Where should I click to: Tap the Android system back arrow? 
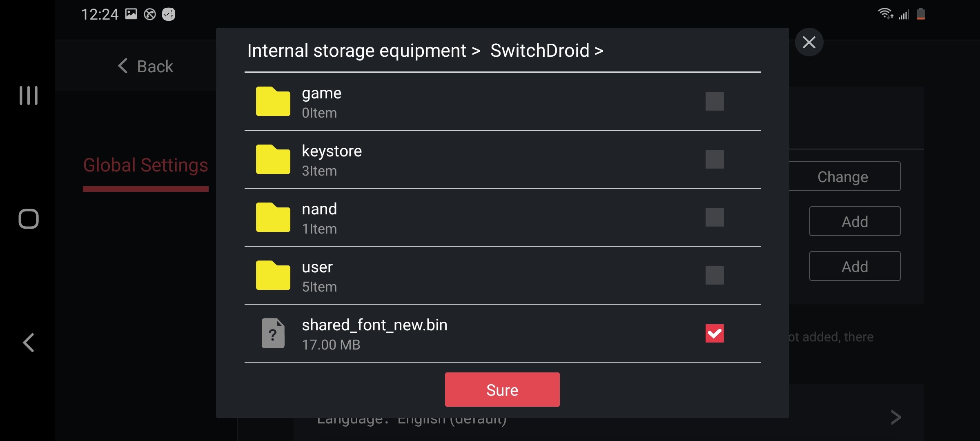(29, 343)
